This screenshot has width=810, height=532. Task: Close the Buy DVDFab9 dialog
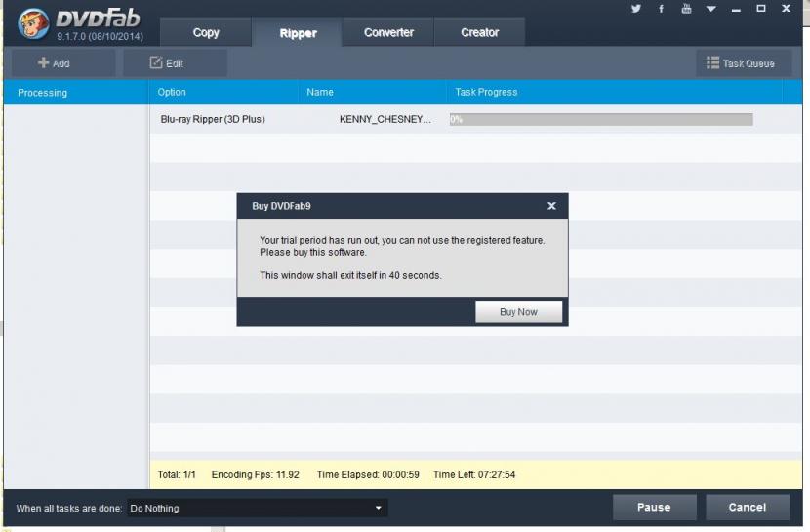[x=551, y=206]
